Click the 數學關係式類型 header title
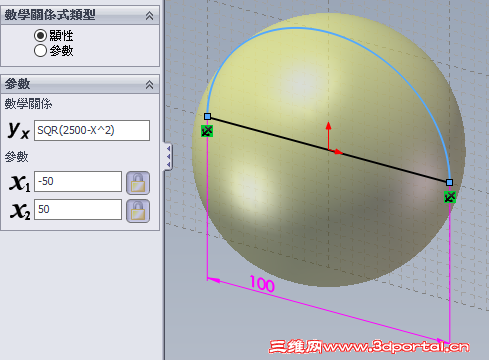This screenshot has width=489, height=360. [x=50, y=15]
